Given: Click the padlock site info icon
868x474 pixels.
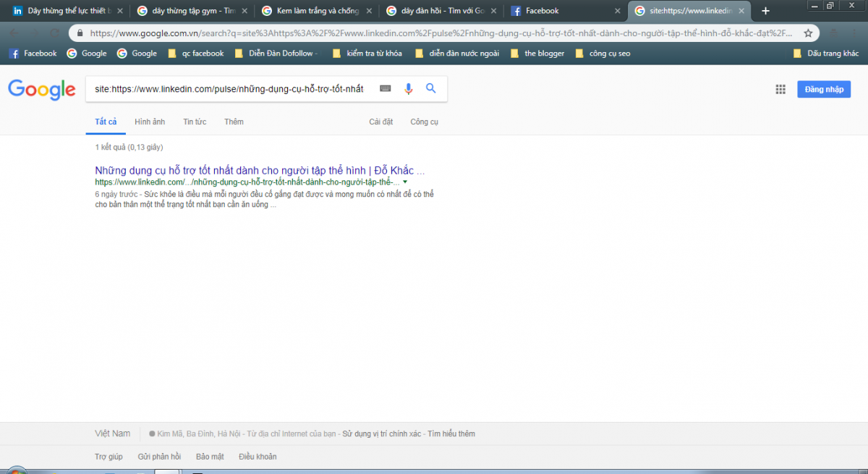Looking at the screenshot, I should click(79, 33).
